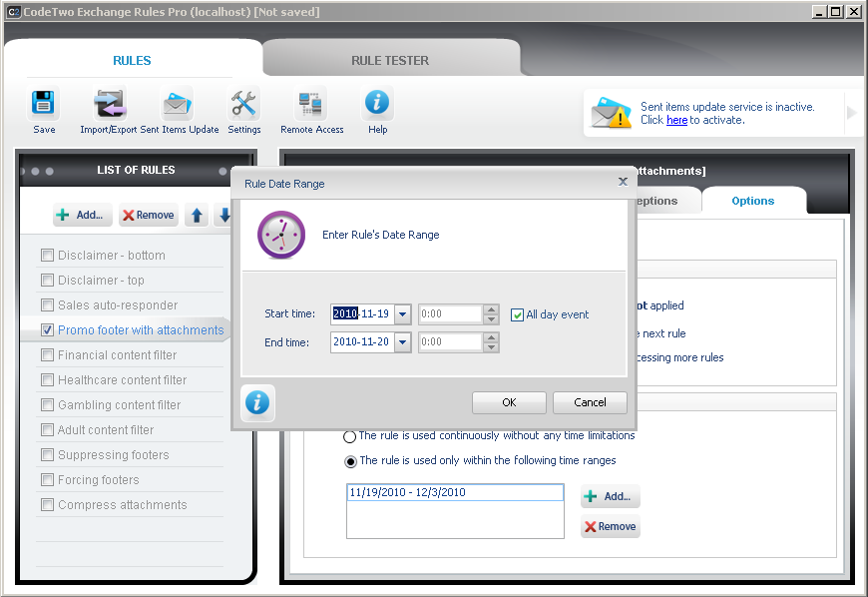Enable the Compress attachments rule checkbox
This screenshot has width=868, height=597.
pyautogui.click(x=47, y=504)
